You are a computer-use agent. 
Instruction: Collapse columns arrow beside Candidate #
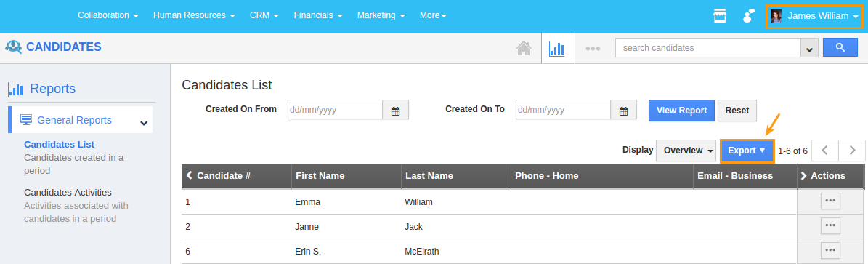pyautogui.click(x=190, y=175)
